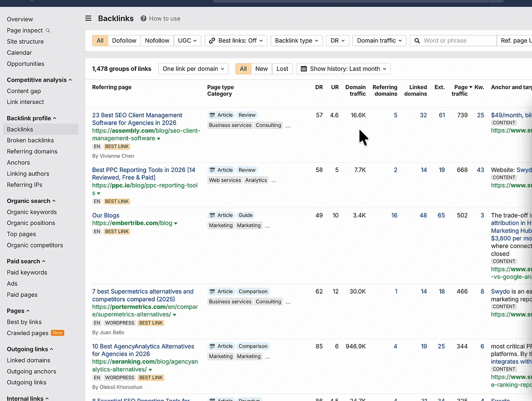Open Site structure in the sidebar
This screenshot has height=401, width=532.
tap(25, 41)
